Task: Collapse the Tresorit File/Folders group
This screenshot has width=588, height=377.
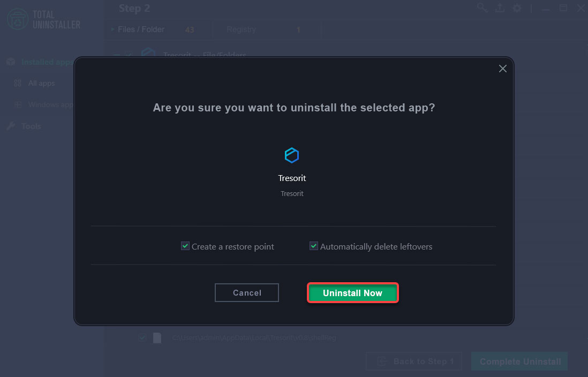Action: 117,56
